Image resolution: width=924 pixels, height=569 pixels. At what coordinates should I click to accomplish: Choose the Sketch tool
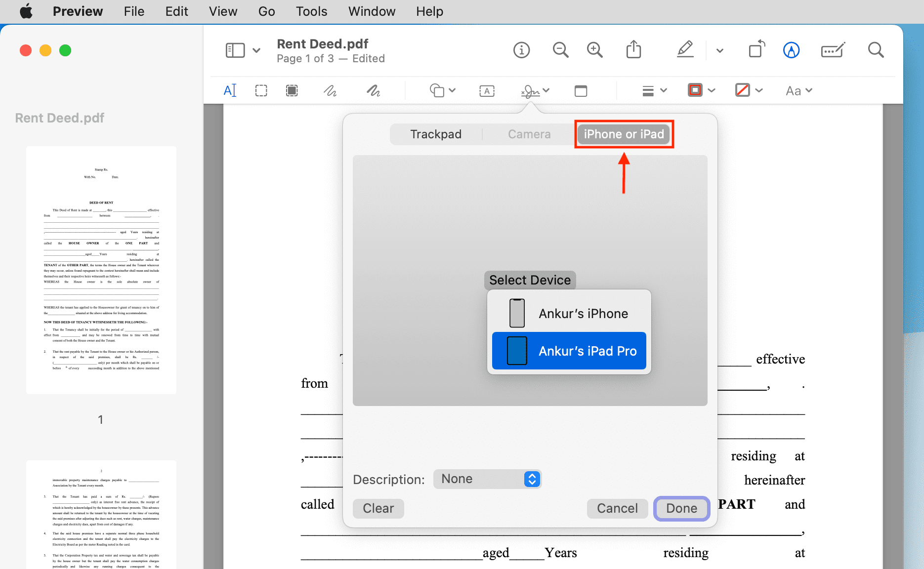tap(330, 90)
